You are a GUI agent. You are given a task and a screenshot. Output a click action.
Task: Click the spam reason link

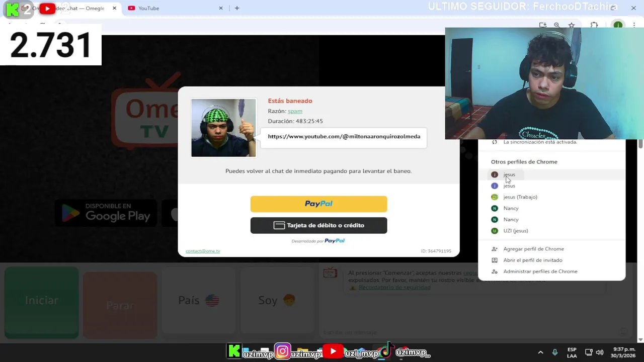tap(295, 111)
